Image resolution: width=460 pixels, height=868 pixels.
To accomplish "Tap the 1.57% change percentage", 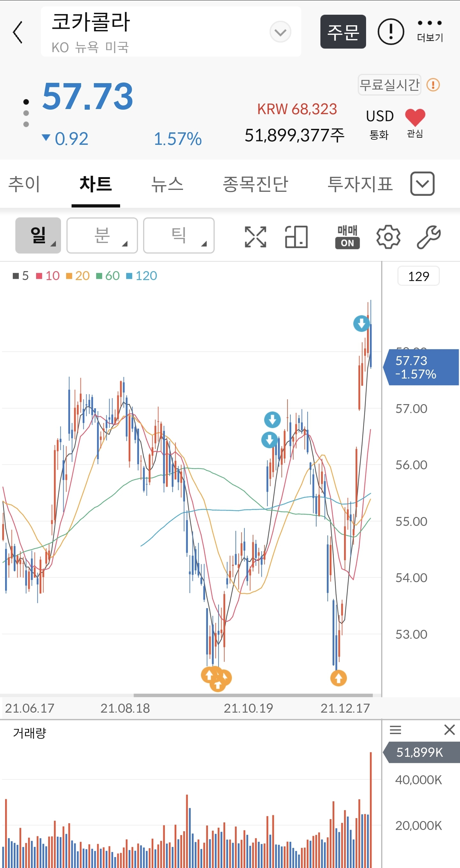I will [178, 138].
